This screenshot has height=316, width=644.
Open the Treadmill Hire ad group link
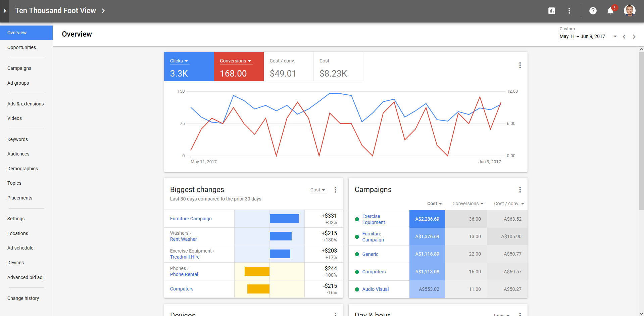185,257
